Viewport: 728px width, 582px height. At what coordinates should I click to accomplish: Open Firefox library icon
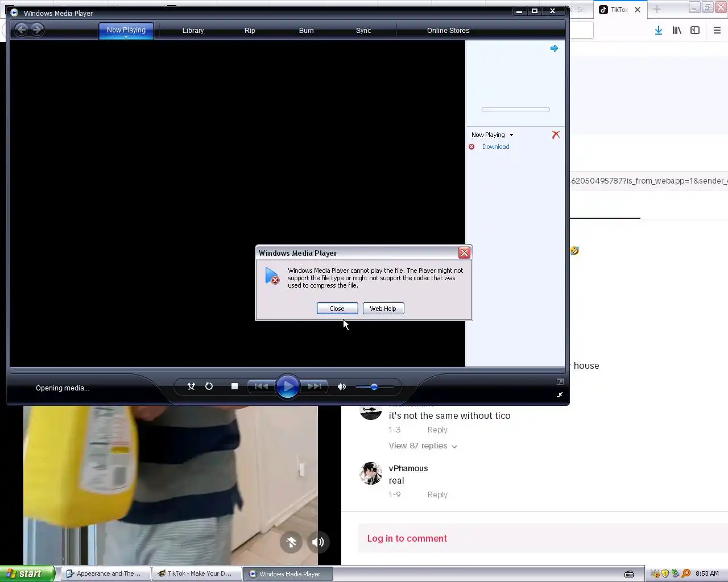[677, 31]
